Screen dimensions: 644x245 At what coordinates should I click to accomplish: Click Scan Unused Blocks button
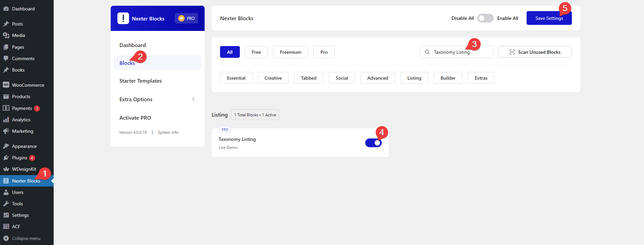(535, 52)
